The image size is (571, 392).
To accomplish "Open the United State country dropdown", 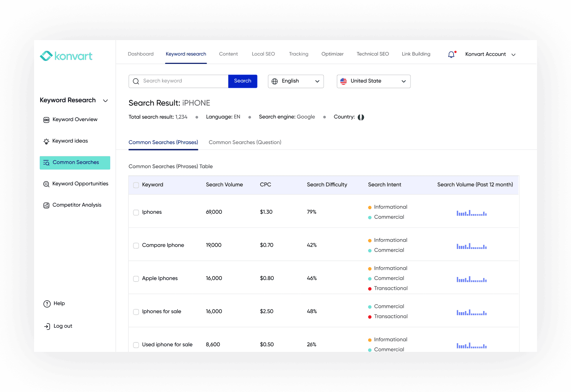I will point(373,81).
